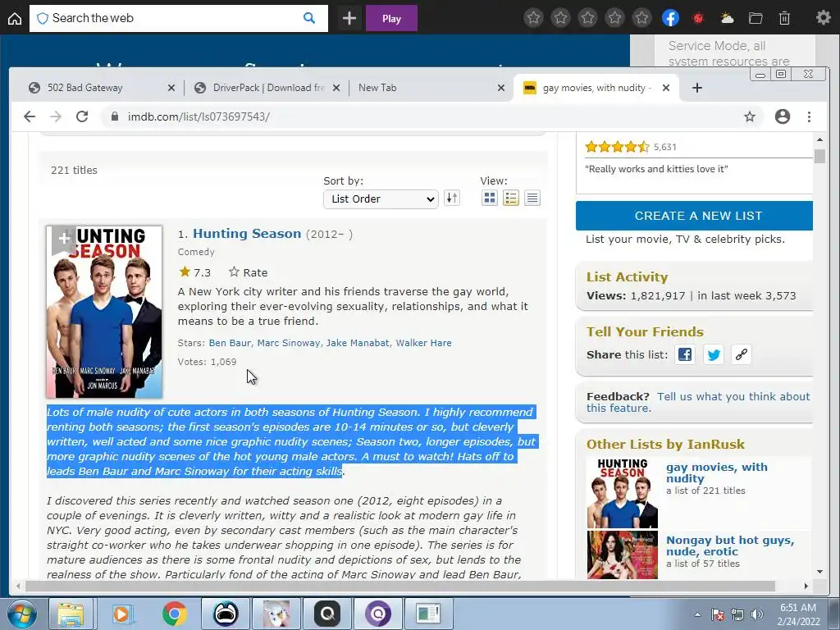
Task: Click the Action Center flag tray icon
Action: click(x=718, y=614)
